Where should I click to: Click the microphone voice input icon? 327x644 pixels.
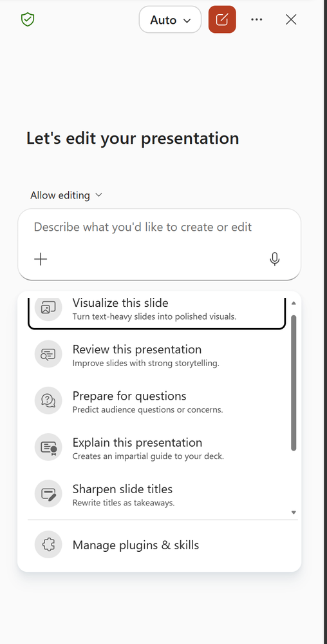pos(274,259)
